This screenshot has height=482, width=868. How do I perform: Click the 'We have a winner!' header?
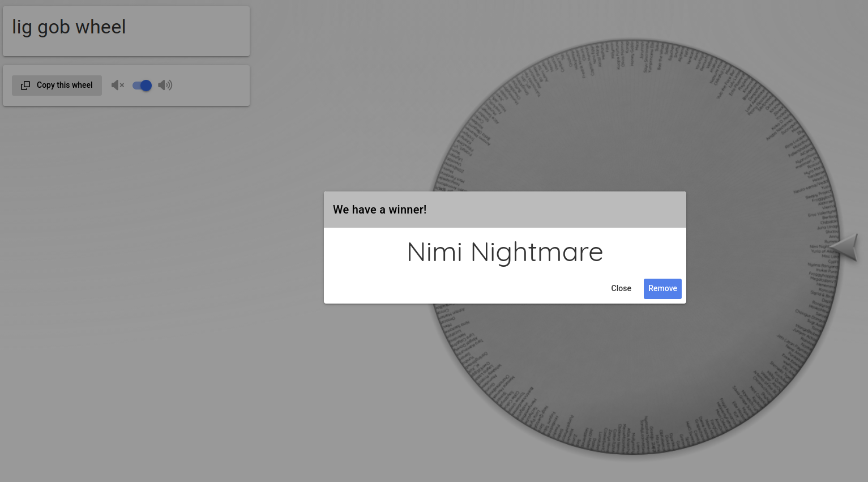pyautogui.click(x=380, y=210)
